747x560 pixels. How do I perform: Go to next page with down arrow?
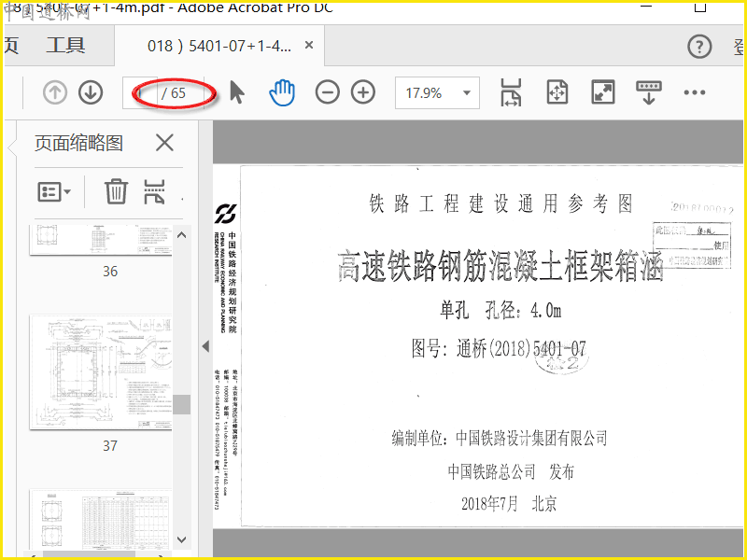click(91, 92)
